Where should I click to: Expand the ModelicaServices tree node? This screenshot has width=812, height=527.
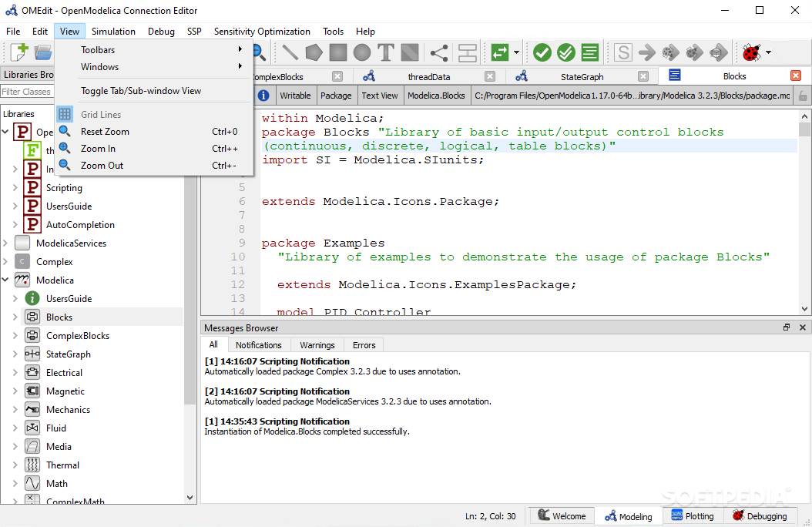click(x=5, y=243)
